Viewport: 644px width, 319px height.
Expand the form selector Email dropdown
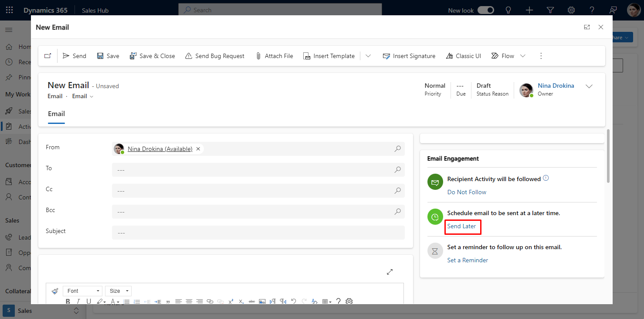(x=83, y=96)
